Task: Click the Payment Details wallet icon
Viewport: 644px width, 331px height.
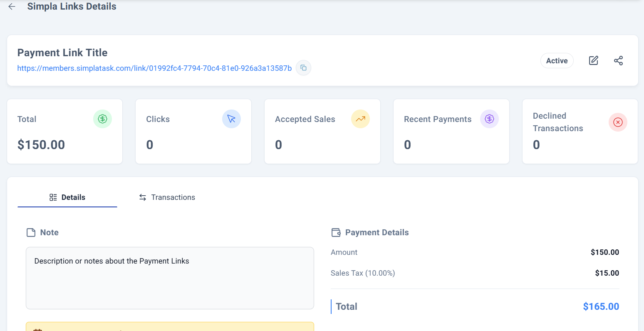Action: (x=336, y=232)
